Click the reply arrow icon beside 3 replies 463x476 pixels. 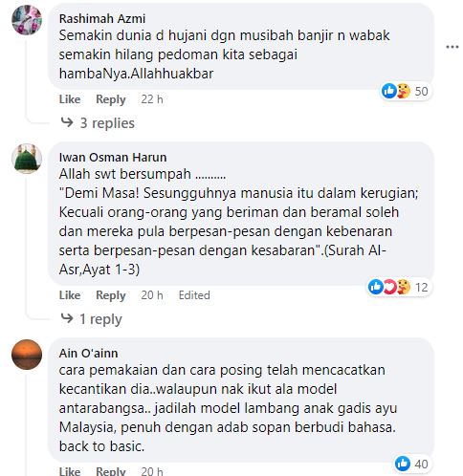click(67, 122)
